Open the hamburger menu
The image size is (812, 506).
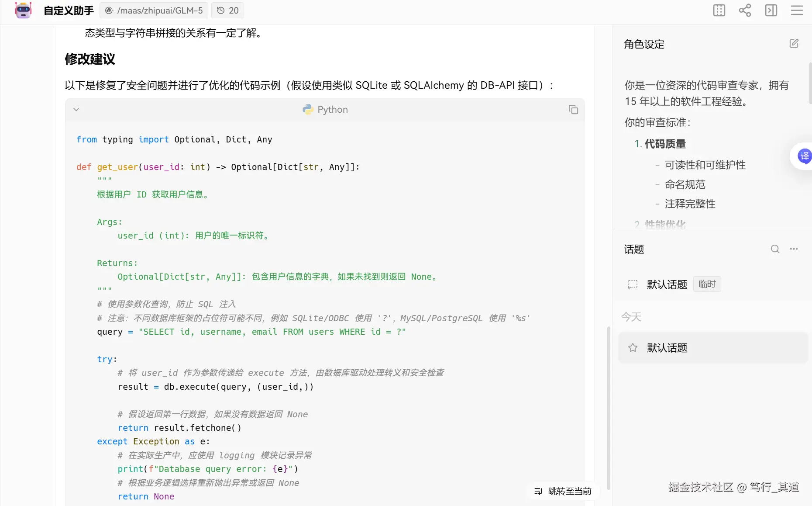click(797, 10)
